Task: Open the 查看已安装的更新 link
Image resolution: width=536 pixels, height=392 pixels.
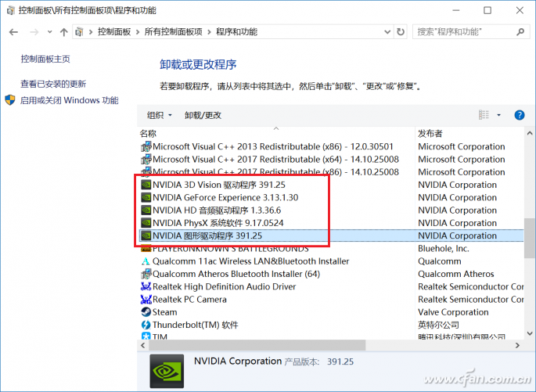Action: pos(53,84)
